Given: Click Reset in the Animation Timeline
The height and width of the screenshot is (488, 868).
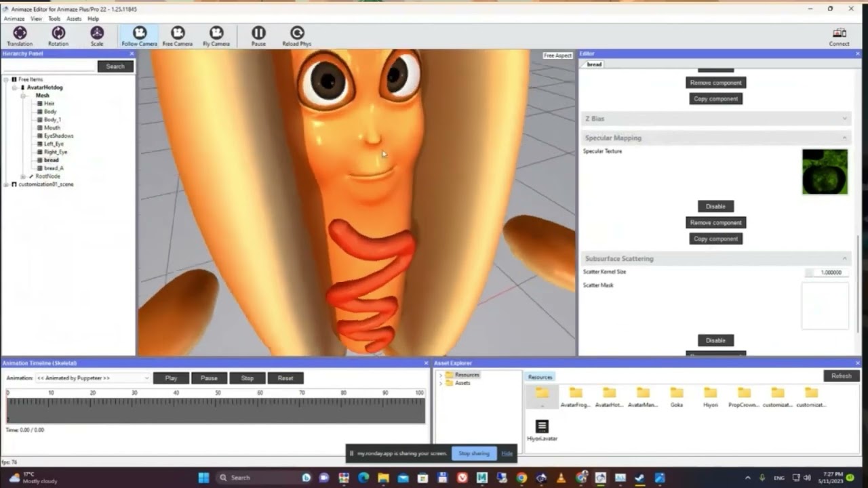Looking at the screenshot, I should (x=285, y=378).
